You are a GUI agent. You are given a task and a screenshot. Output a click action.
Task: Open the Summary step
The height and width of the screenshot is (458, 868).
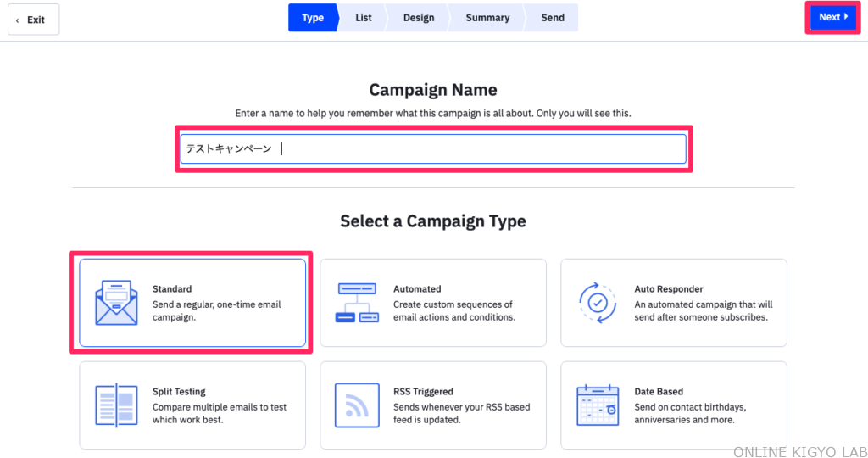(x=487, y=18)
